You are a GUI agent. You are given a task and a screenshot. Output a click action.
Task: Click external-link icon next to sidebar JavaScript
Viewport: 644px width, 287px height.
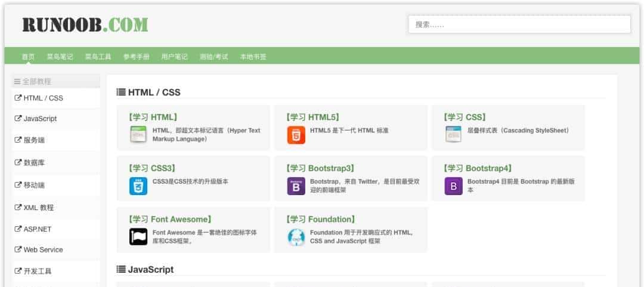[x=18, y=118]
